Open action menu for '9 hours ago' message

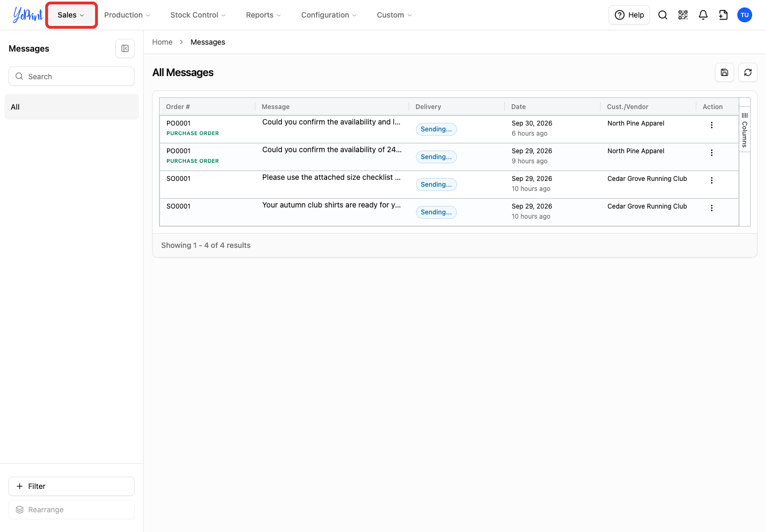(712, 153)
